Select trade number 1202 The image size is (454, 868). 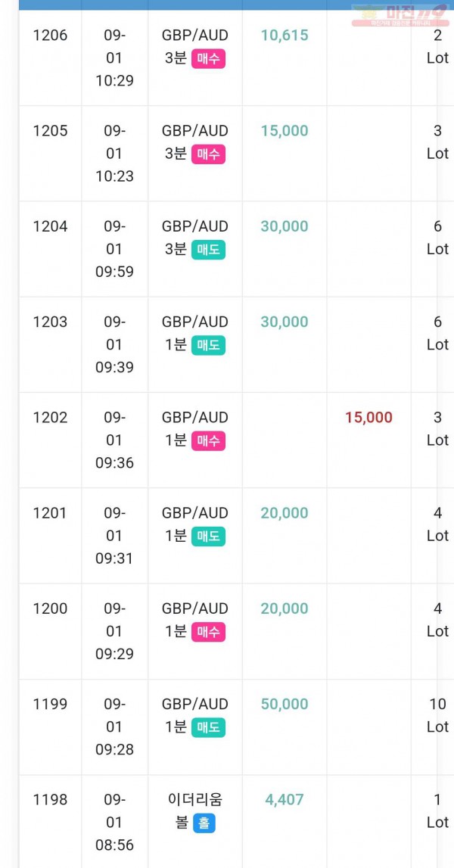50,418
